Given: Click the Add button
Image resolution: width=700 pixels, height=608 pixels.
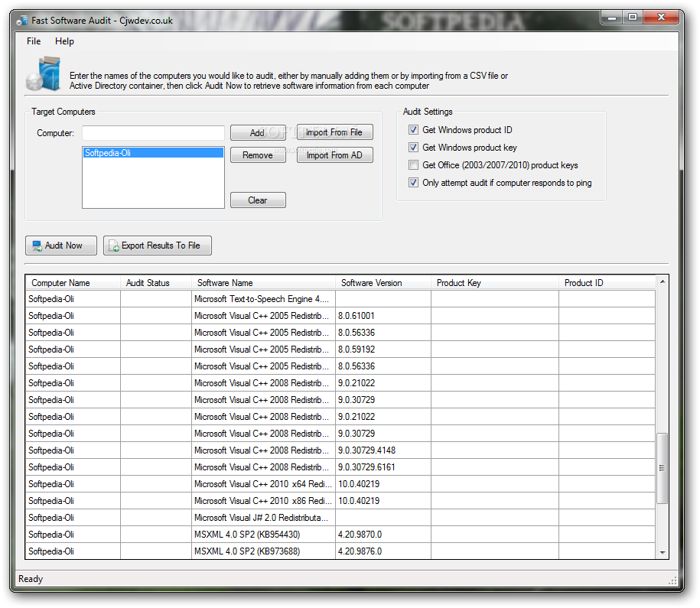Looking at the screenshot, I should pyautogui.click(x=258, y=132).
